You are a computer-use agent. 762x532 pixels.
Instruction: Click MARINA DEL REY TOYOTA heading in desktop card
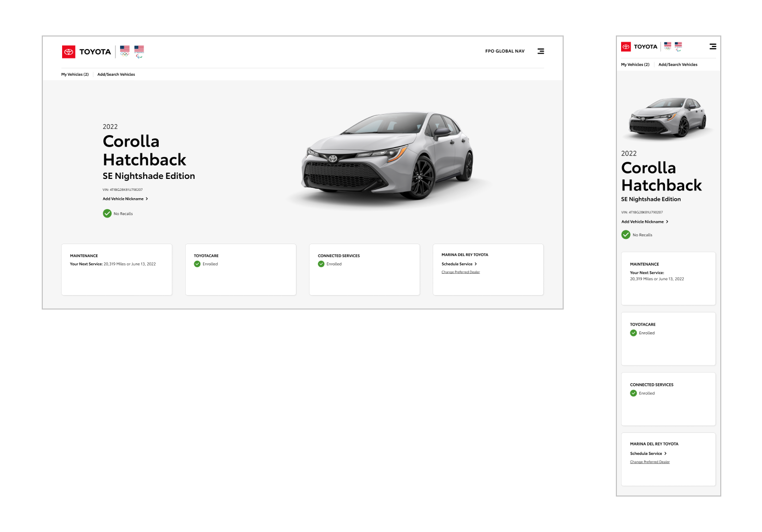465,255
